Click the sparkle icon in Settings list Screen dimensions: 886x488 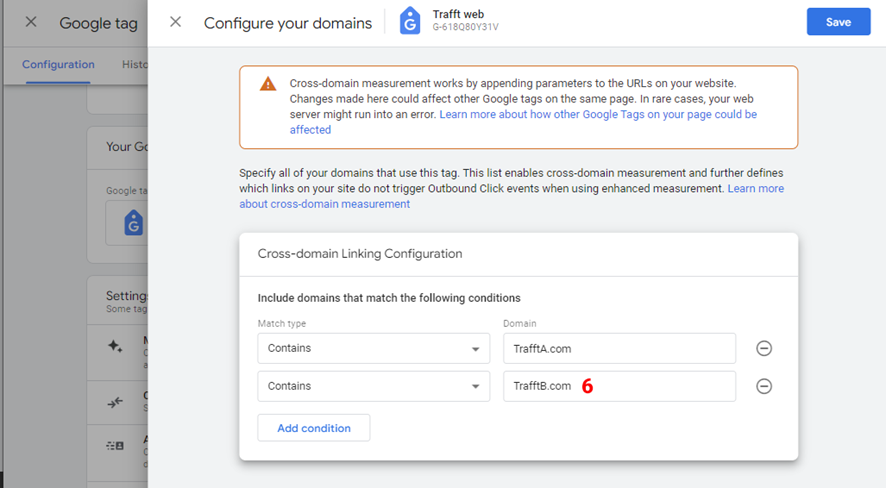point(116,346)
